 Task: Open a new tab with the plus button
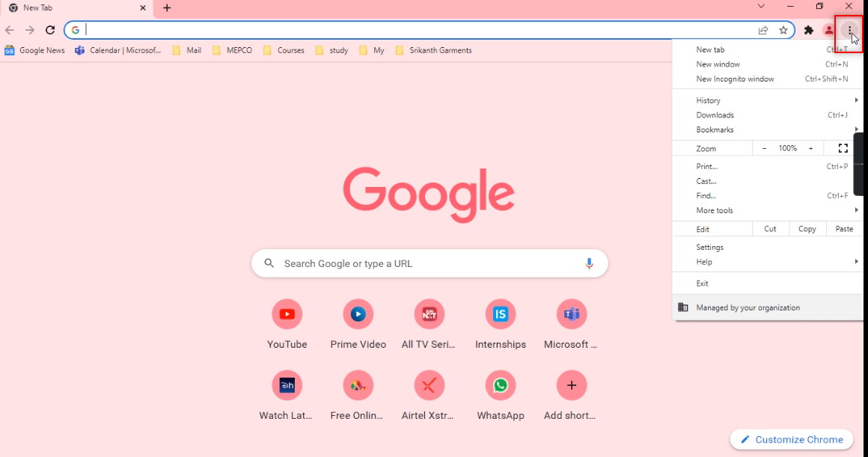(167, 7)
